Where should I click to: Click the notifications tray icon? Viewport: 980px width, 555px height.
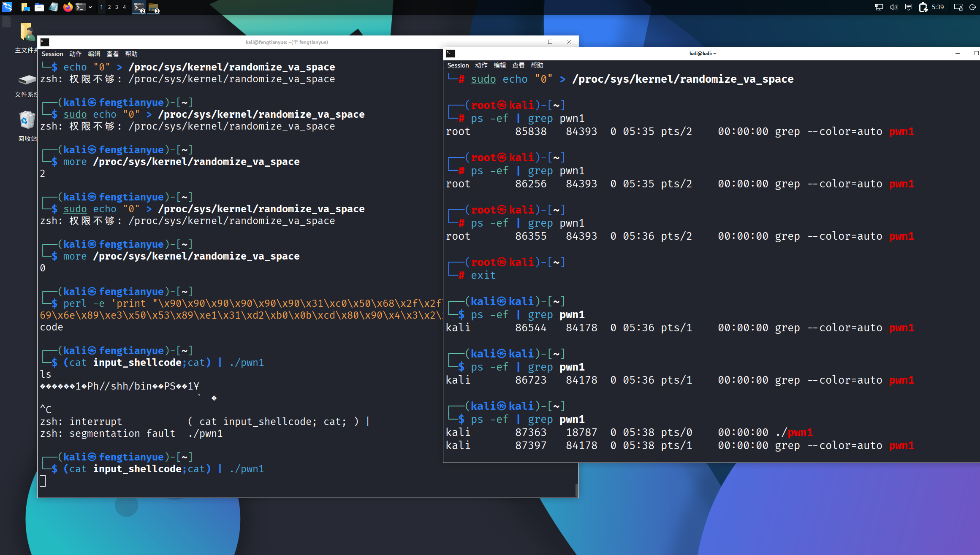coord(909,7)
